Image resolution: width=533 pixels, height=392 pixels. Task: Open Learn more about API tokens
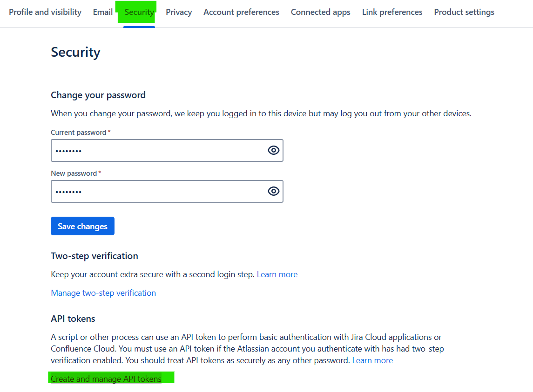pyautogui.click(x=372, y=360)
